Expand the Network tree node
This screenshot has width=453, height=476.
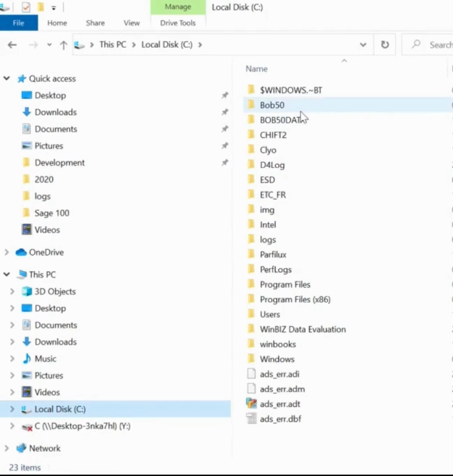[7, 448]
